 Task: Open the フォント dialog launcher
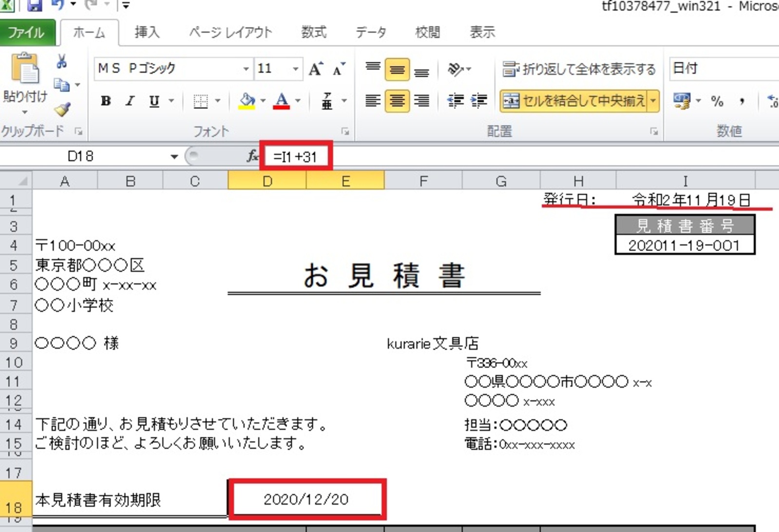[x=345, y=131]
